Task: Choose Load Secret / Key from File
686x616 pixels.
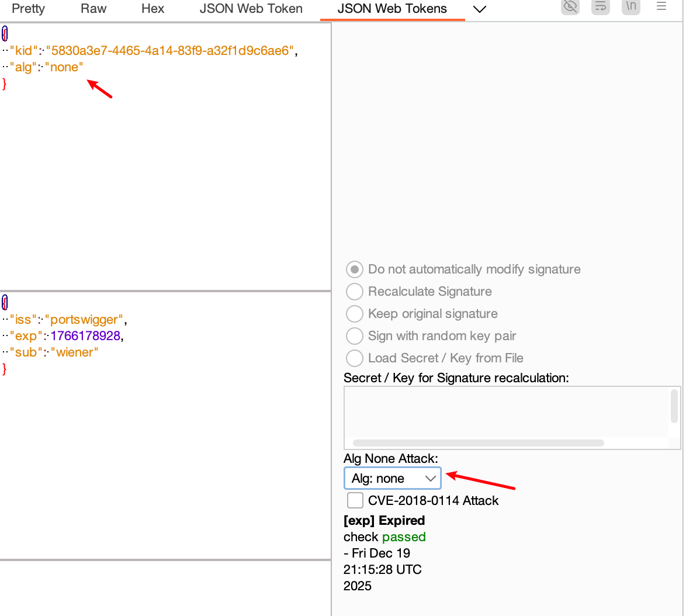Action: point(355,358)
